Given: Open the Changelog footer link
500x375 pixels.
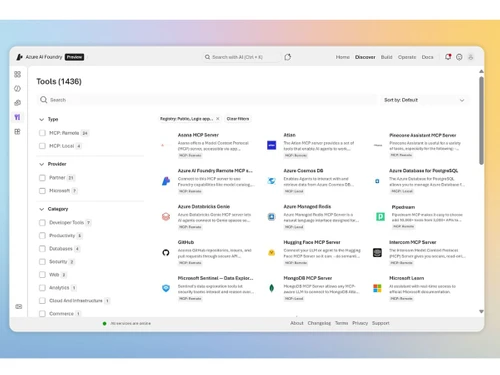Looking at the screenshot, I should [x=319, y=323].
